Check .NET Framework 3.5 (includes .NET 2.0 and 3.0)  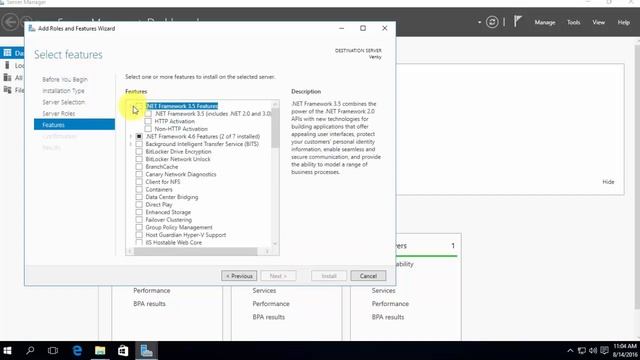click(x=148, y=113)
